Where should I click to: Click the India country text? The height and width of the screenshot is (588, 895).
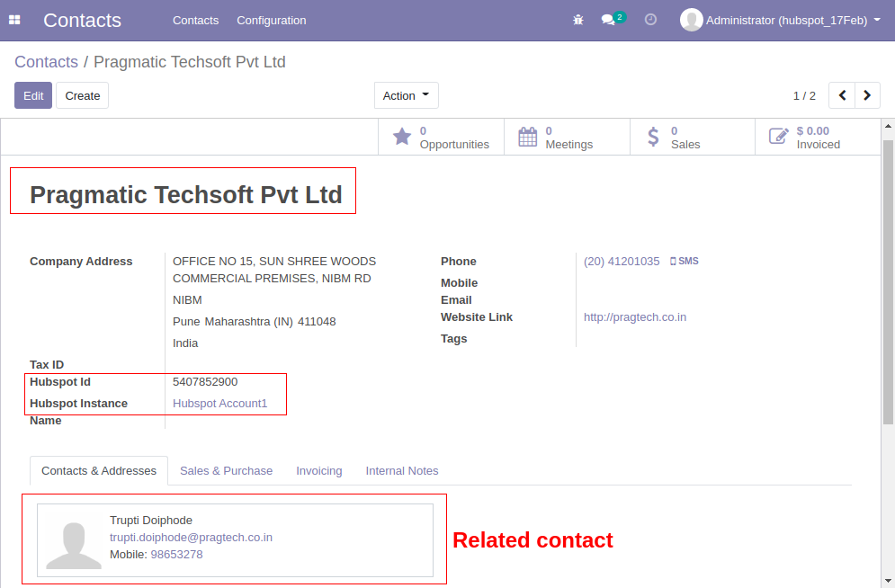(x=185, y=343)
